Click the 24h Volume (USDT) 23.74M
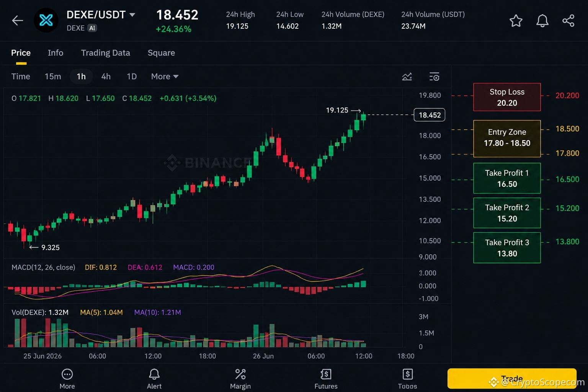 pyautogui.click(x=413, y=26)
